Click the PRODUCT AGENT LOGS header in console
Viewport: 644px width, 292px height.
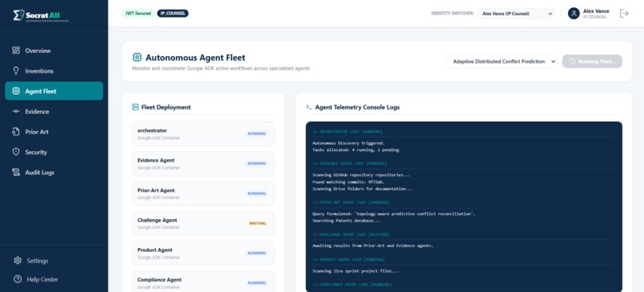click(348, 259)
